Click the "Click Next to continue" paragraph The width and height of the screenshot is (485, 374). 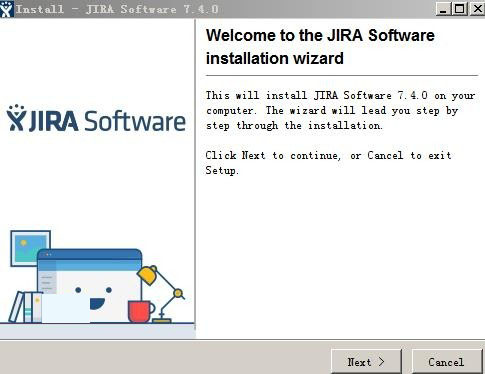tap(328, 163)
